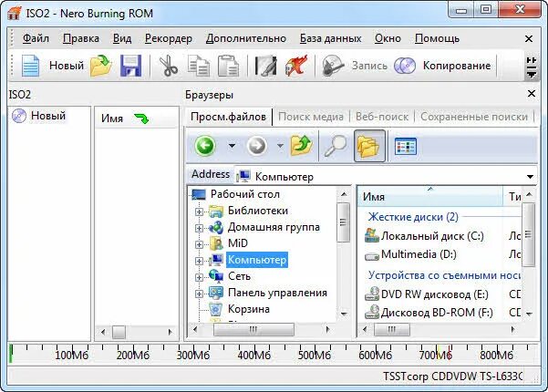The image size is (548, 392).
Task: Go up one folder level icon
Action: (x=301, y=146)
